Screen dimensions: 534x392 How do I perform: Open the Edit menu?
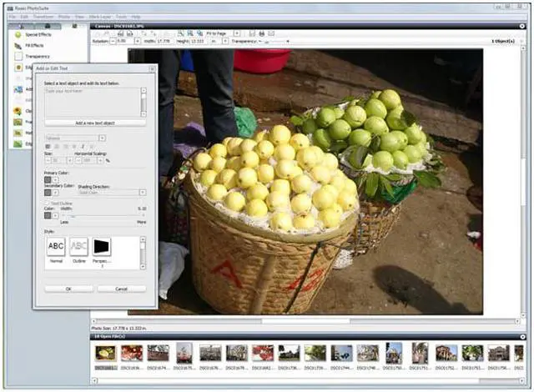coord(24,16)
